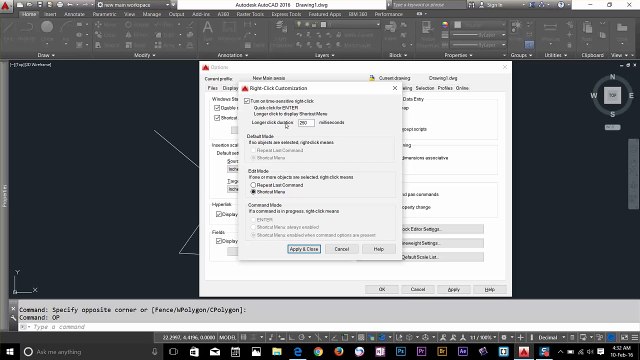Expand the Properties panel dropdown
The width and height of the screenshot is (640, 360).
[458, 55]
